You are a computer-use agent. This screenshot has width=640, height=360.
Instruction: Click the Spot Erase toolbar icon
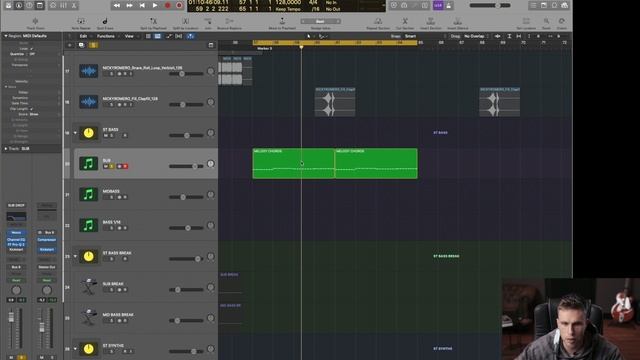(105, 21)
